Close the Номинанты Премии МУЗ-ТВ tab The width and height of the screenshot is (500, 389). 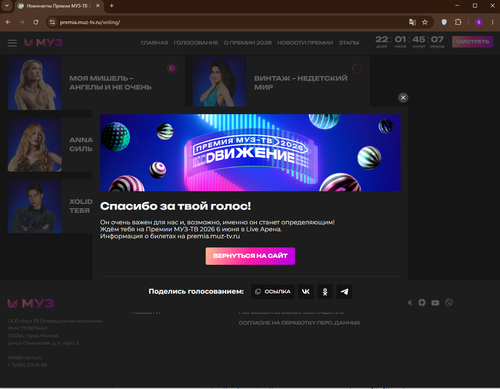[98, 6]
